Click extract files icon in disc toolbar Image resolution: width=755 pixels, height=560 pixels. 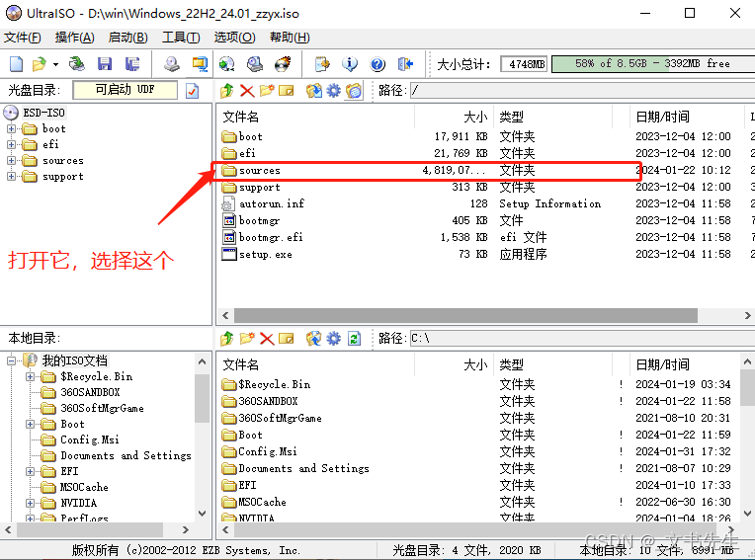point(314,91)
